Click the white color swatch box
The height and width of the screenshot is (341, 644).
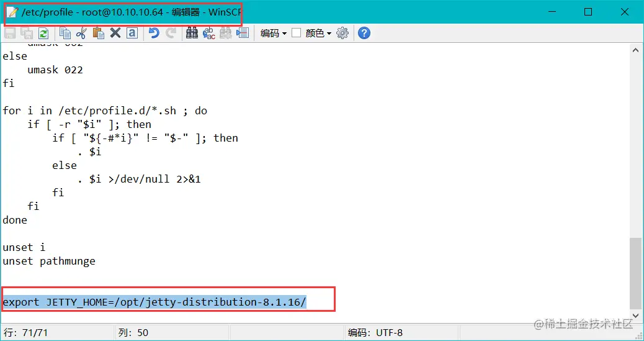coord(296,33)
